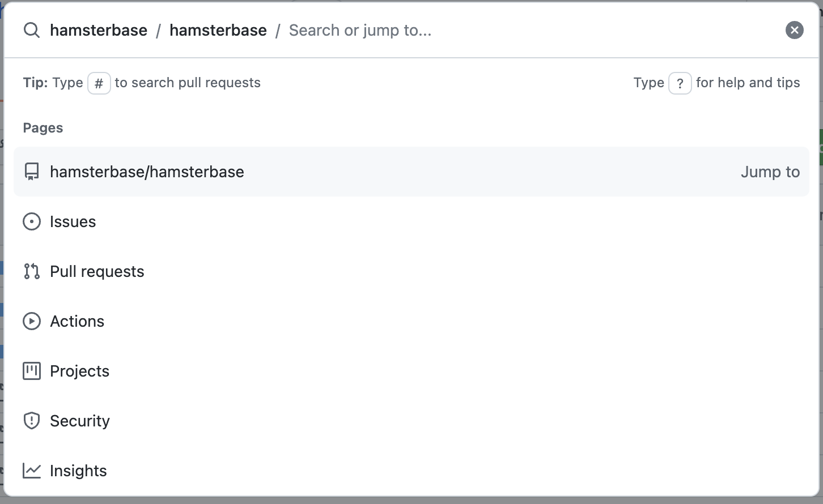823x504 pixels.
Task: Click the question mark help key hint
Action: pyautogui.click(x=680, y=83)
